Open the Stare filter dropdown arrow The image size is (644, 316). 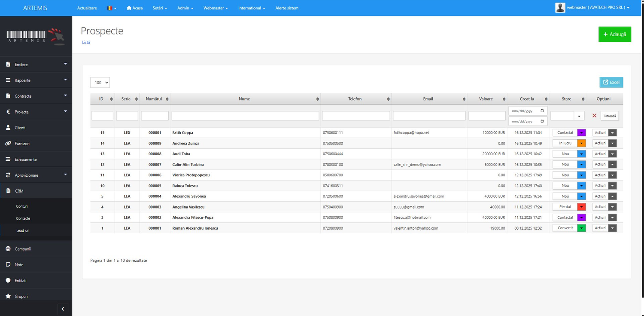coord(579,116)
